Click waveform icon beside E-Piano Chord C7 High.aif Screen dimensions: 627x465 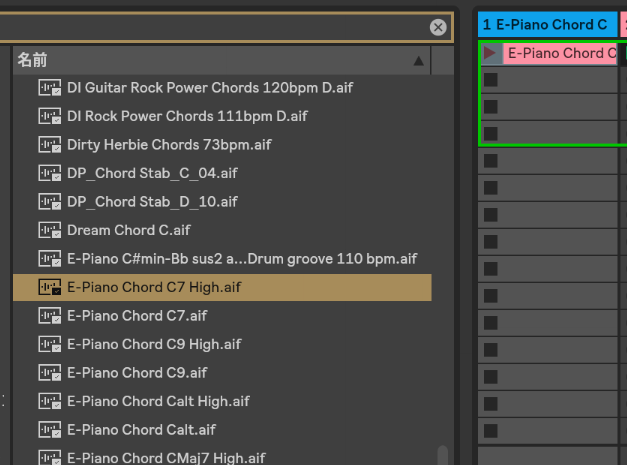(x=49, y=287)
